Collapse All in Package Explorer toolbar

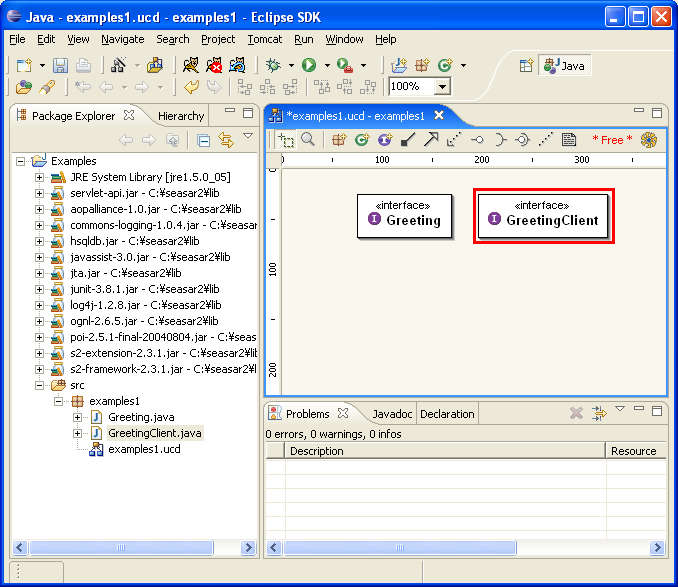click(x=203, y=140)
